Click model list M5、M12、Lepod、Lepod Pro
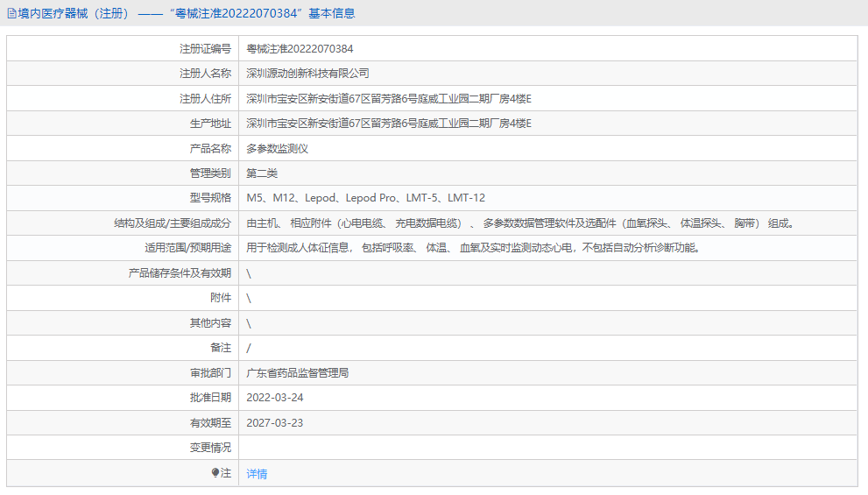The image size is (868, 495). [366, 198]
